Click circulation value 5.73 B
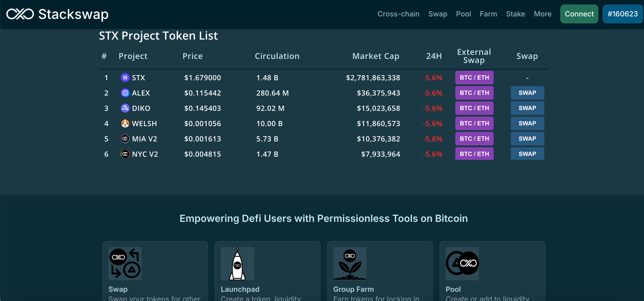This screenshot has width=644, height=301. pos(267,139)
